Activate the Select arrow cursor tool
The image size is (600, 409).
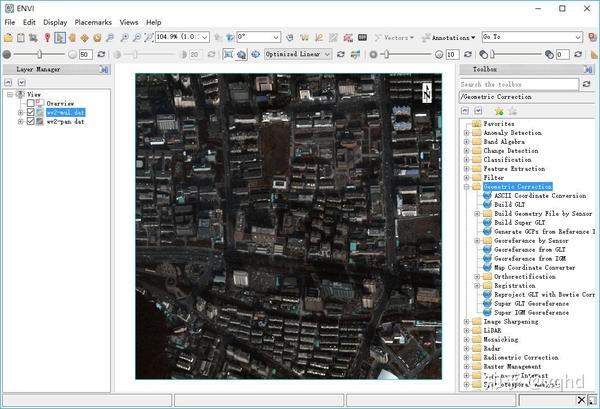60,37
